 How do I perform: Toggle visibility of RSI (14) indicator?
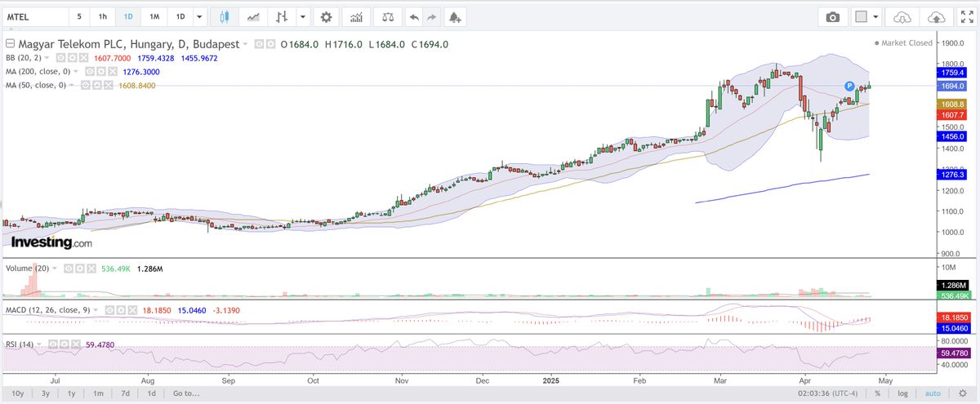(x=53, y=344)
